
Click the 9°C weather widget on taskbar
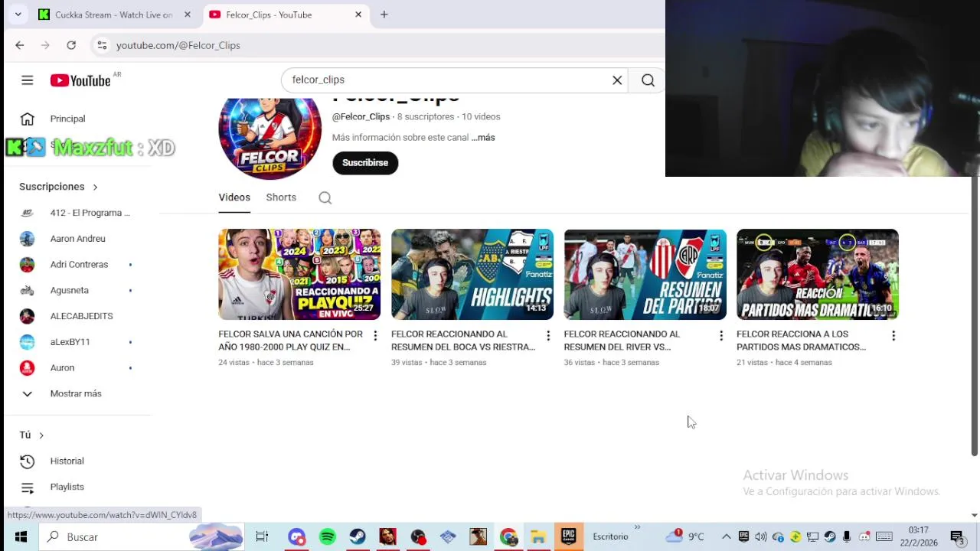(685, 536)
